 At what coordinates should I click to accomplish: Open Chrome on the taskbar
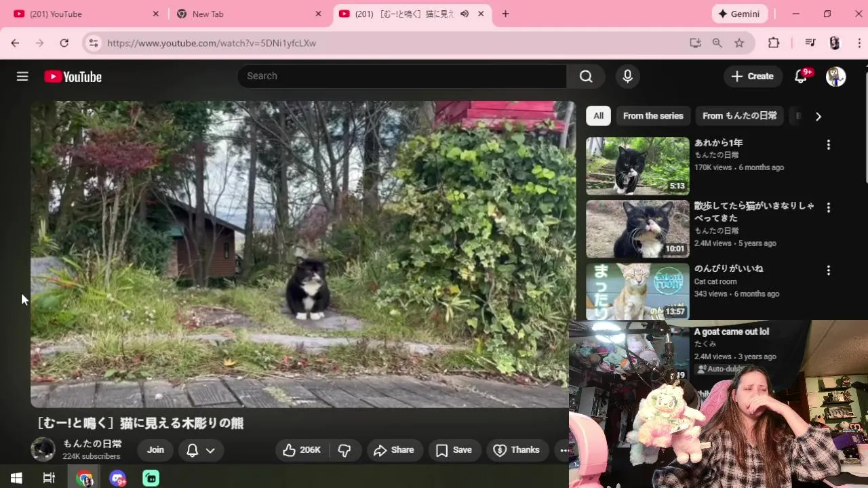pyautogui.click(x=85, y=479)
